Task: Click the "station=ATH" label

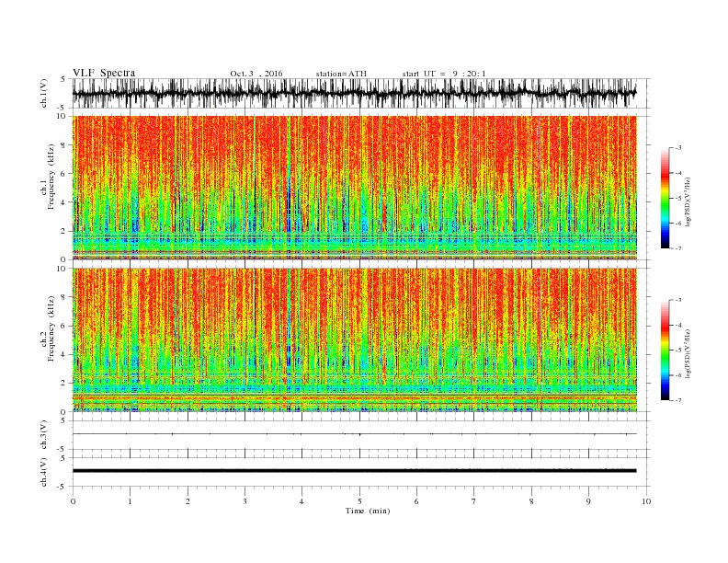Action: pyautogui.click(x=341, y=74)
